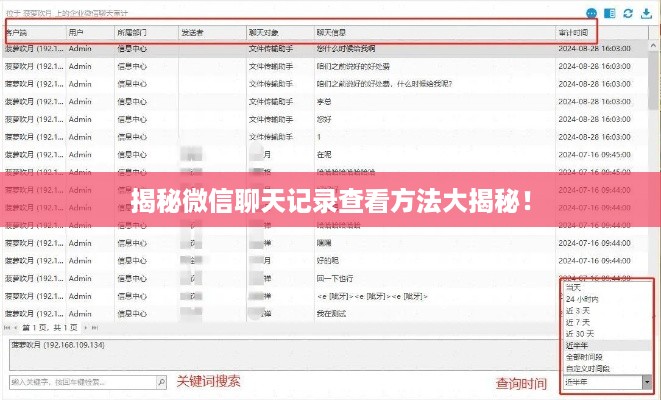Go to next page of results

86,328
